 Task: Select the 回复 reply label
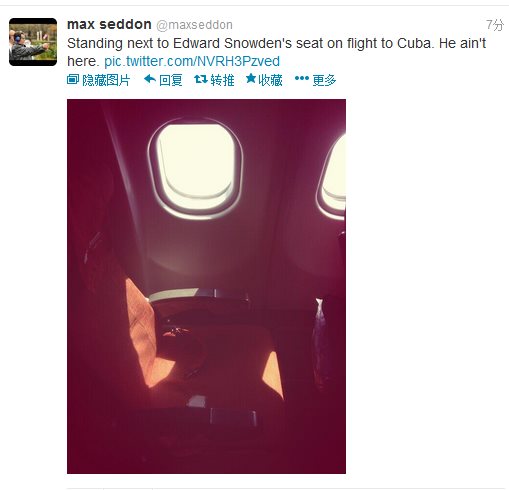click(171, 80)
